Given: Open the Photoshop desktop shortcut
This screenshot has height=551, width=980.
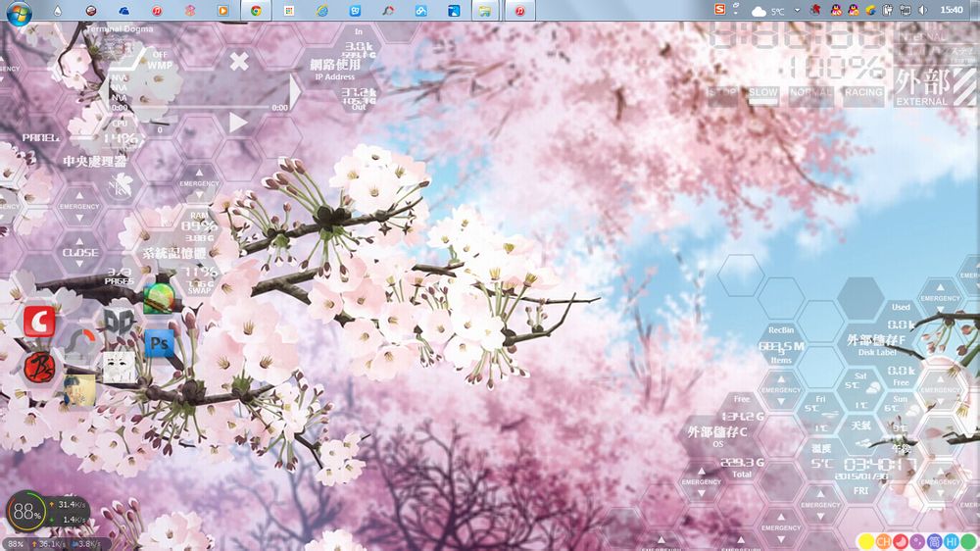Looking at the screenshot, I should [159, 343].
